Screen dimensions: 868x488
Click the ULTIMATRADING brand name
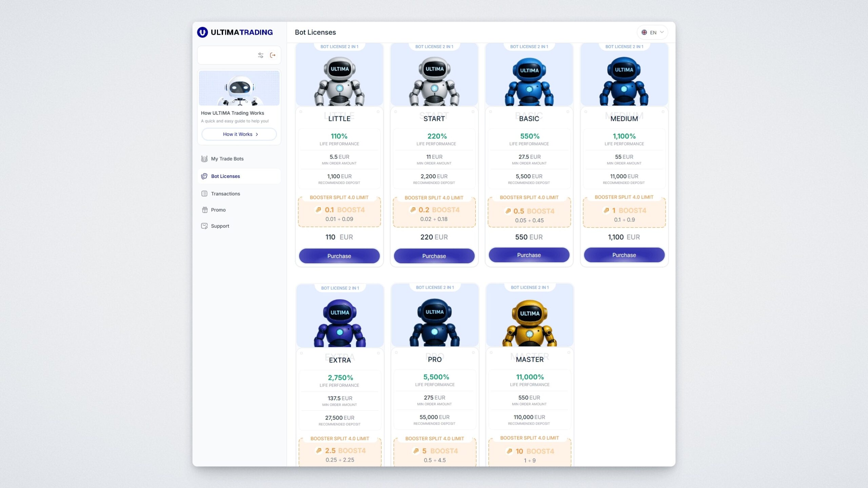(242, 32)
